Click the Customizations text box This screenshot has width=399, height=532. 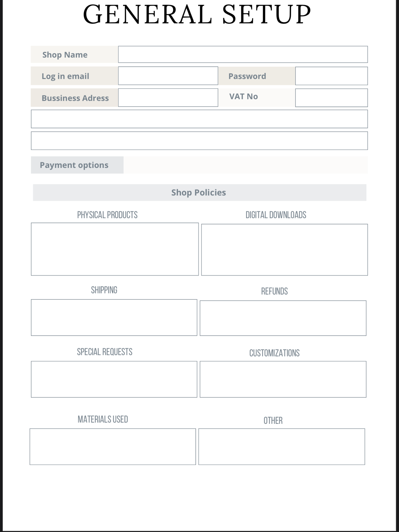point(283,379)
